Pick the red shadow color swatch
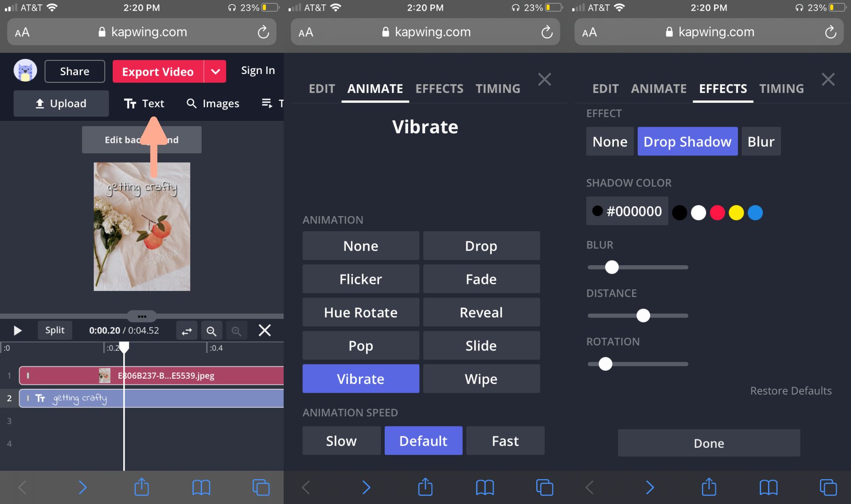The height and width of the screenshot is (504, 851). pyautogui.click(x=717, y=213)
